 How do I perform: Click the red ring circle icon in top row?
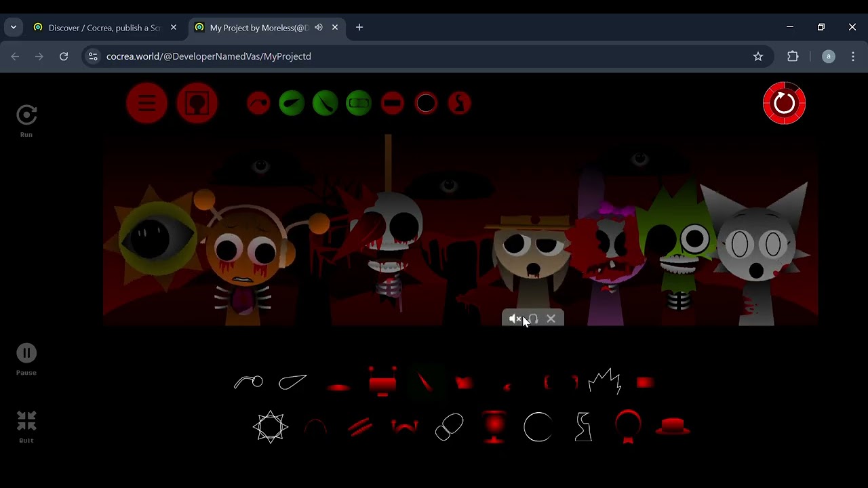point(427,103)
